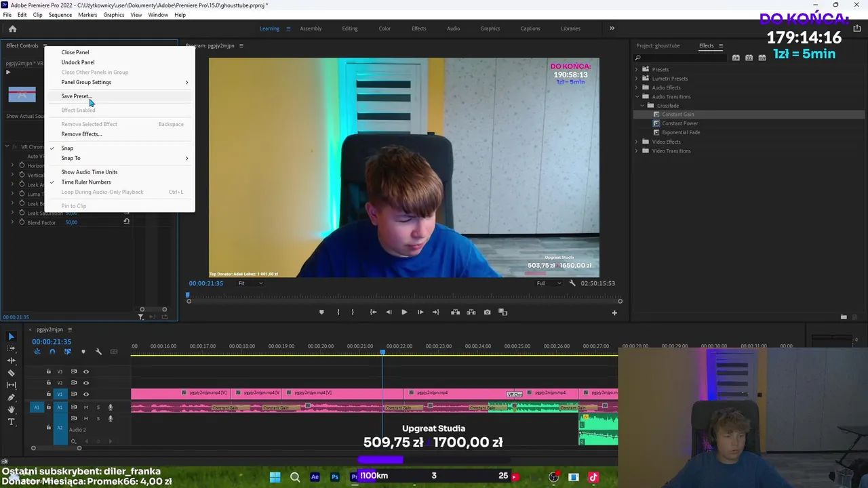Click Go to In point

coord(373,312)
